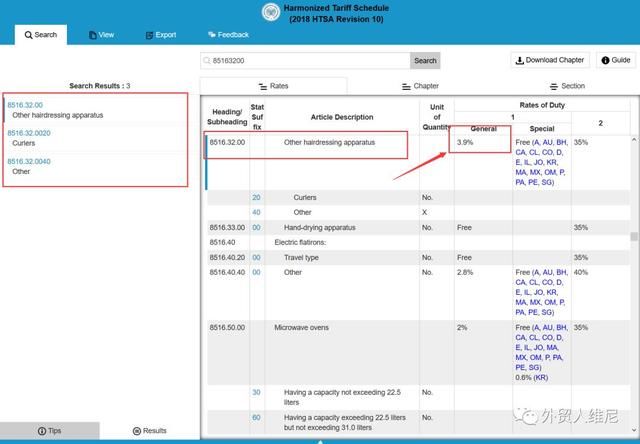Focus the search field containing 85163200
The height and width of the screenshot is (444, 640).
pos(305,61)
